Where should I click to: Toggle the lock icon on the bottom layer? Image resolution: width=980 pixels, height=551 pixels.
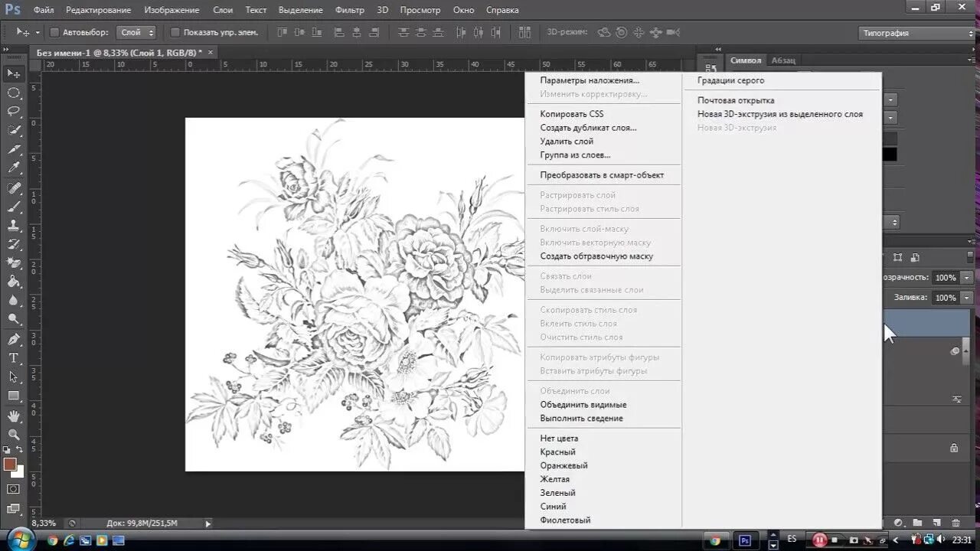point(954,448)
